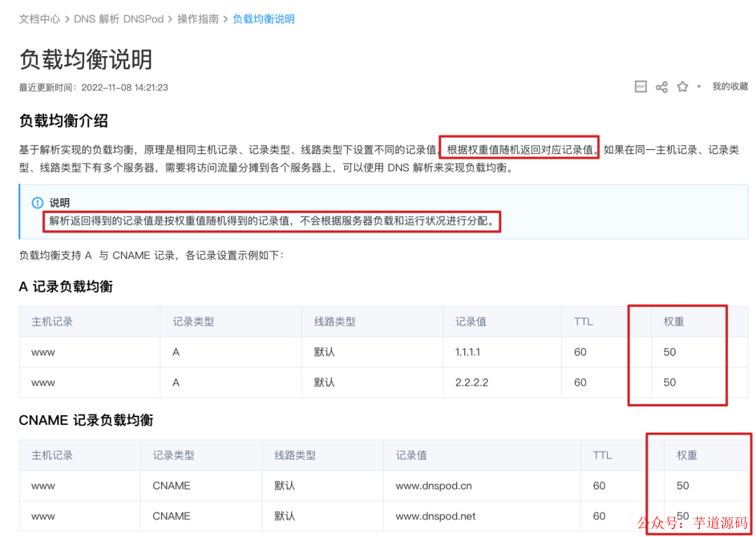Download the page as PDF icon
756x537 pixels.
pos(640,87)
